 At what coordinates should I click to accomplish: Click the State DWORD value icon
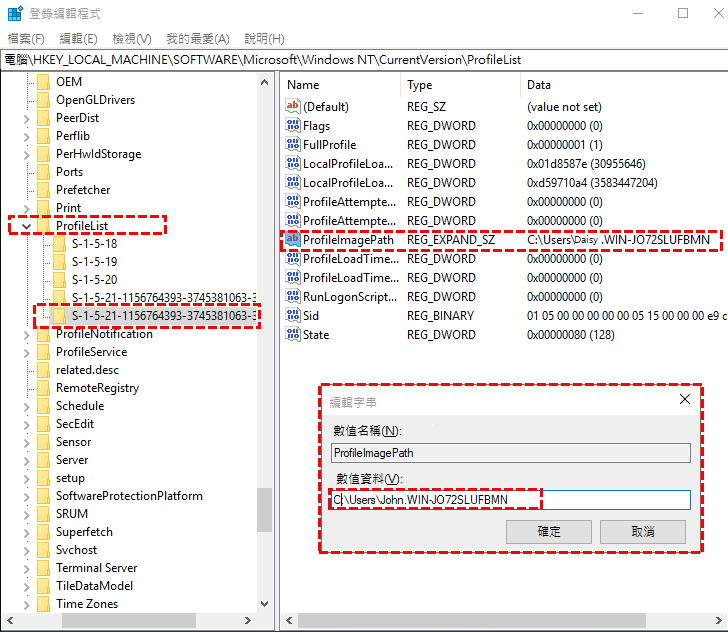[292, 335]
